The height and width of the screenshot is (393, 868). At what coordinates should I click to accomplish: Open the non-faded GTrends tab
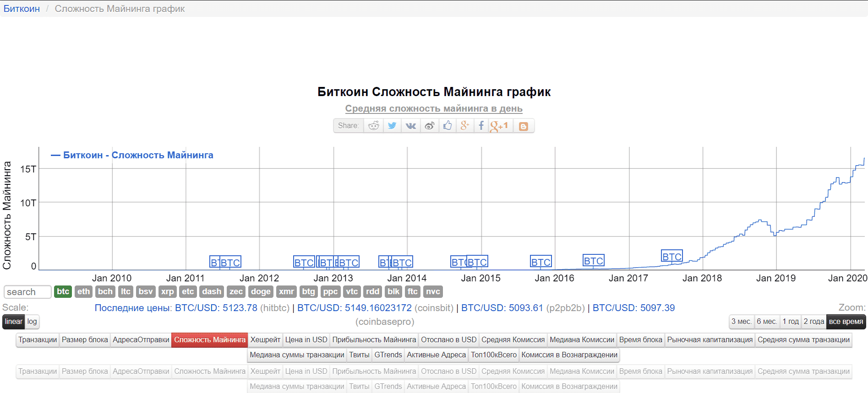click(388, 355)
